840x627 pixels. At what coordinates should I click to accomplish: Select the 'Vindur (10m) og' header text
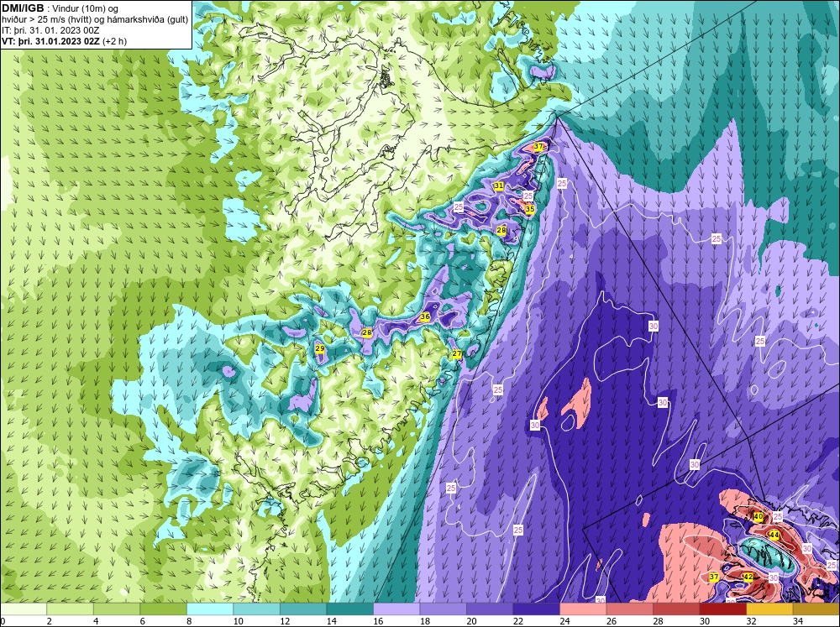pos(87,8)
